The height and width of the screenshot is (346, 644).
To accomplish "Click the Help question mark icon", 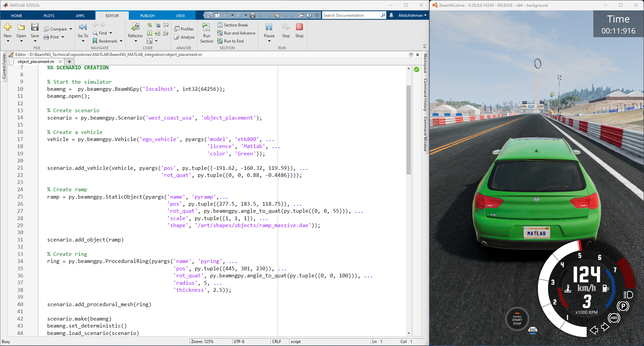I will [x=309, y=15].
